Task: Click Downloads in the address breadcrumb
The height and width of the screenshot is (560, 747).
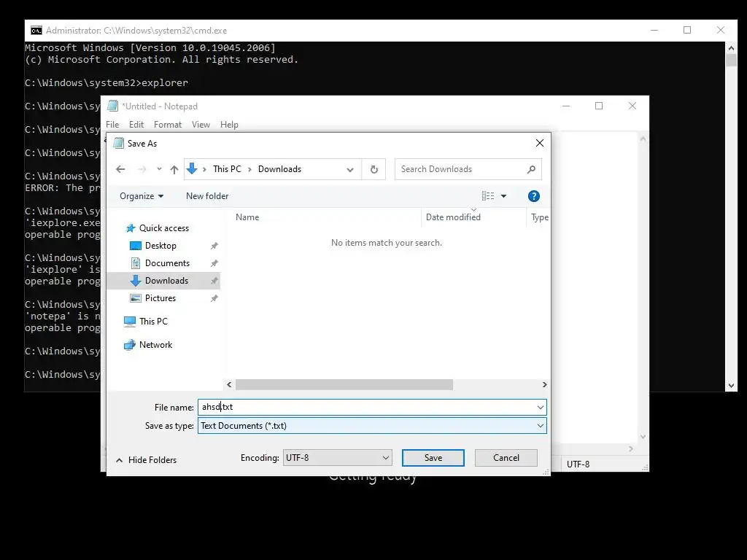Action: pos(279,169)
